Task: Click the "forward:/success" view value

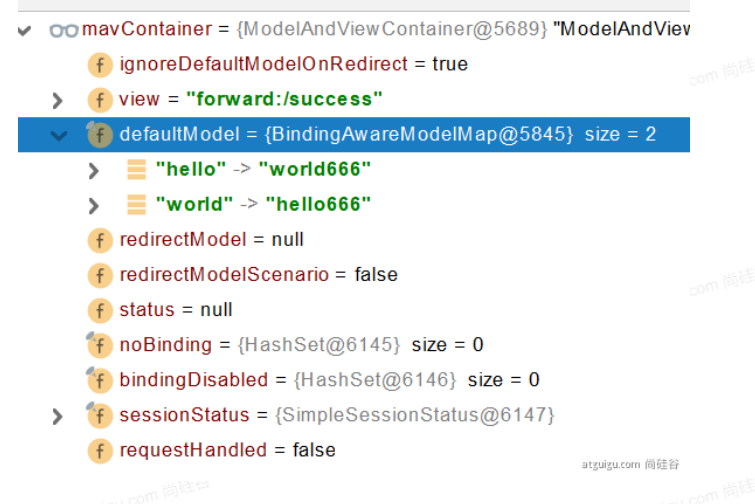Action: point(283,100)
